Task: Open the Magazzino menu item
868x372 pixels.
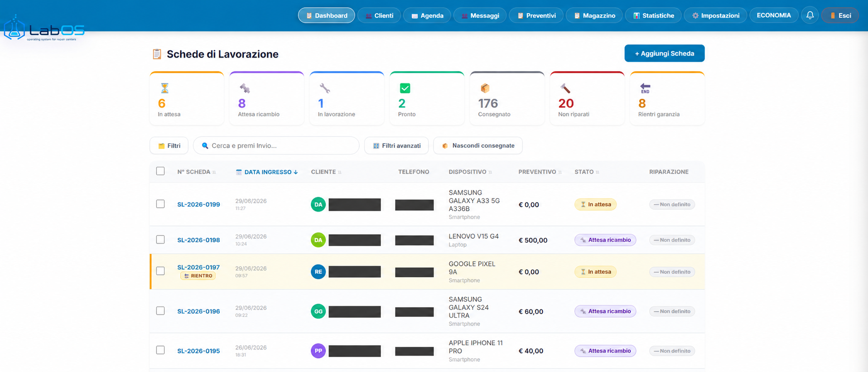Action: click(594, 15)
